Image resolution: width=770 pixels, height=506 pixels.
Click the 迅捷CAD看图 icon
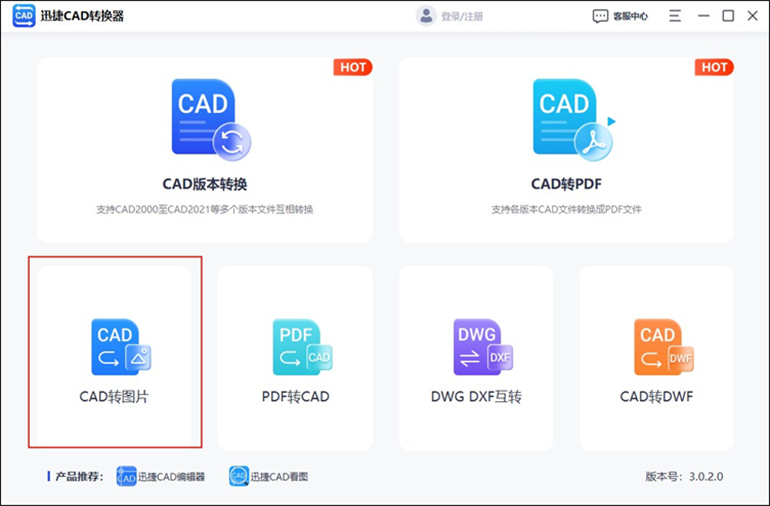pos(239,476)
